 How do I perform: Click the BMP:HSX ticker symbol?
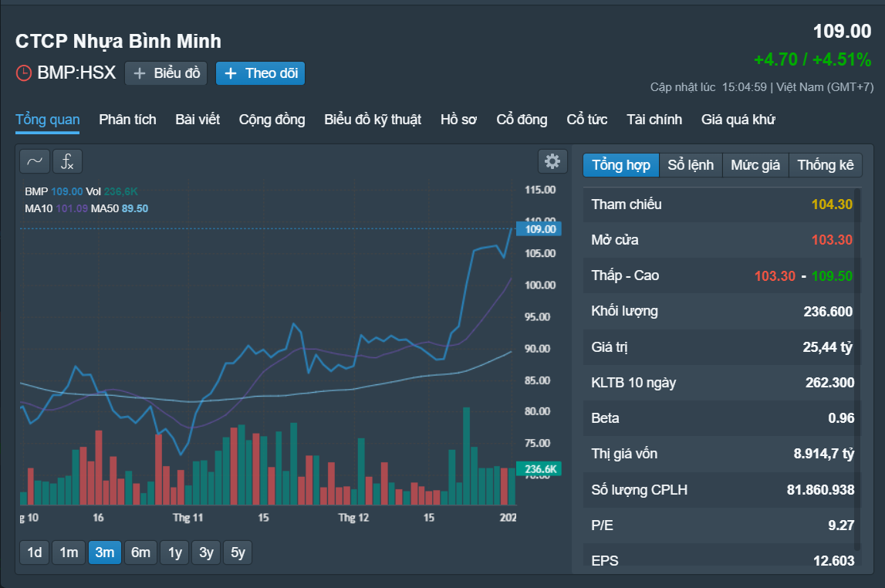pyautogui.click(x=76, y=73)
